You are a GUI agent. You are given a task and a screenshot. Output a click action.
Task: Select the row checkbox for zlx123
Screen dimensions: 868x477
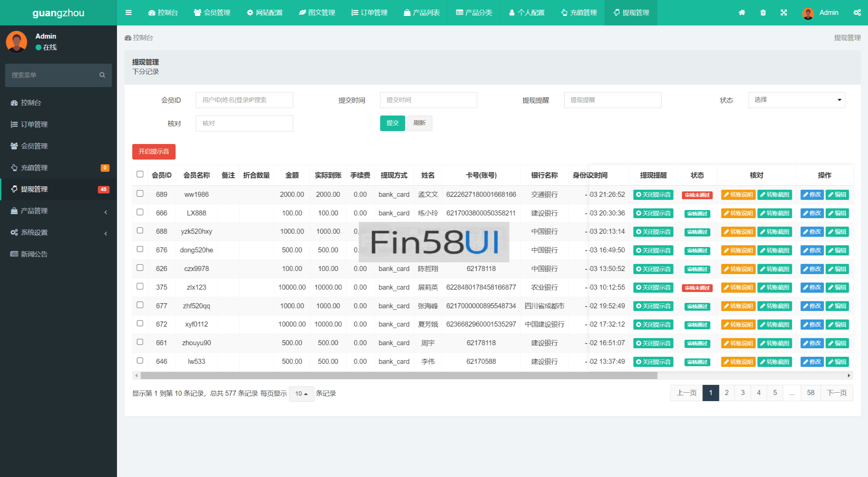pos(140,286)
